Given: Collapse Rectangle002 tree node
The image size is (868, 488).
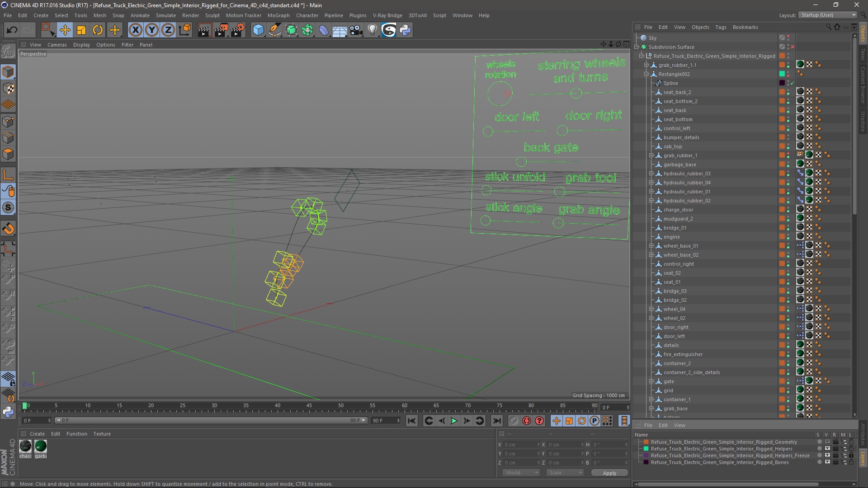Looking at the screenshot, I should 646,74.
